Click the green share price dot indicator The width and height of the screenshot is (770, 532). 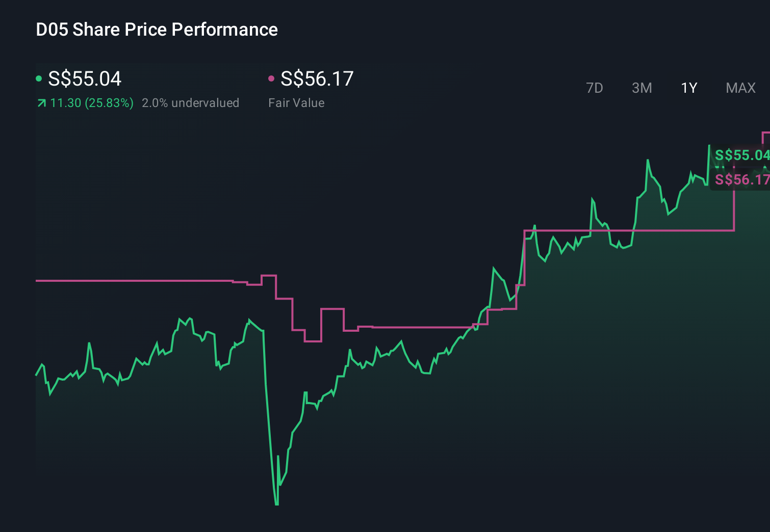tap(39, 78)
